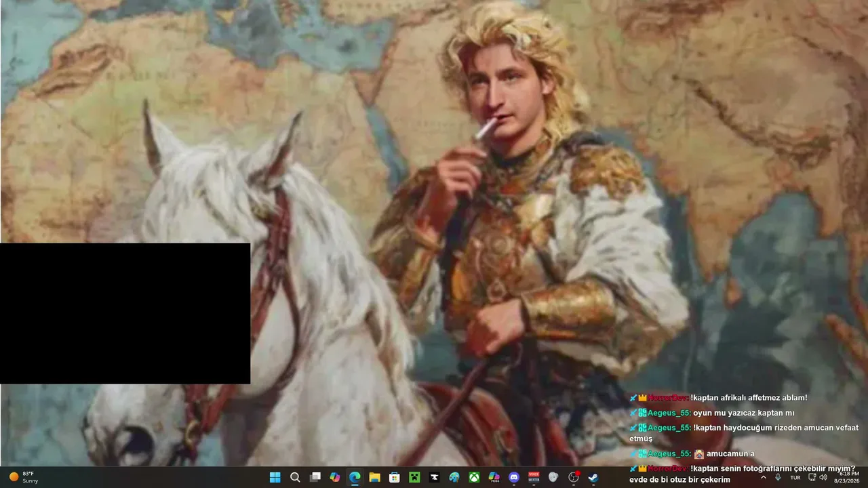
Task: Launch Minecraft creeper icon in taskbar
Action: [414, 477]
